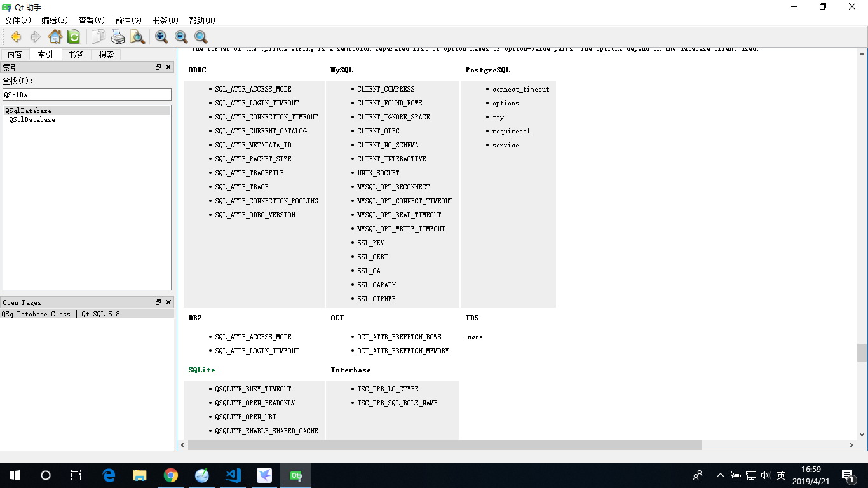The image size is (868, 488).
Task: Click the reset zoom magnifier icon
Action: 201,37
